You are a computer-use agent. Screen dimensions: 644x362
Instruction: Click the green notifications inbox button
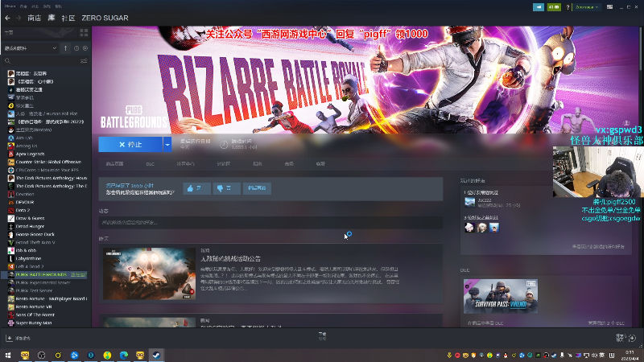tap(554, 7)
